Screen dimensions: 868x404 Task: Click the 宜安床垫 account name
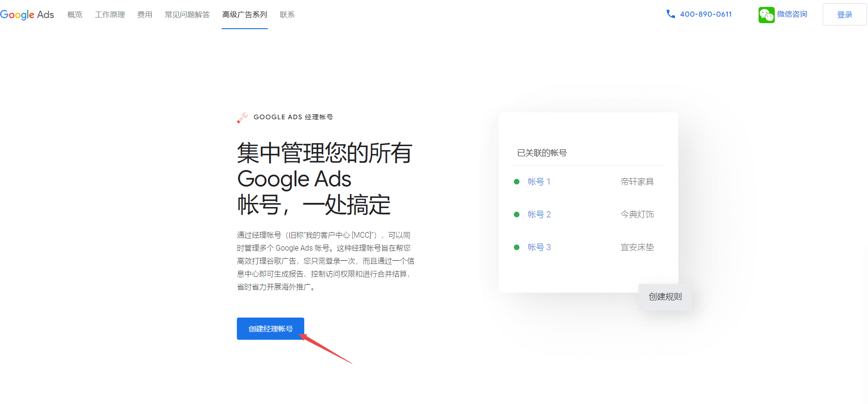pyautogui.click(x=637, y=247)
